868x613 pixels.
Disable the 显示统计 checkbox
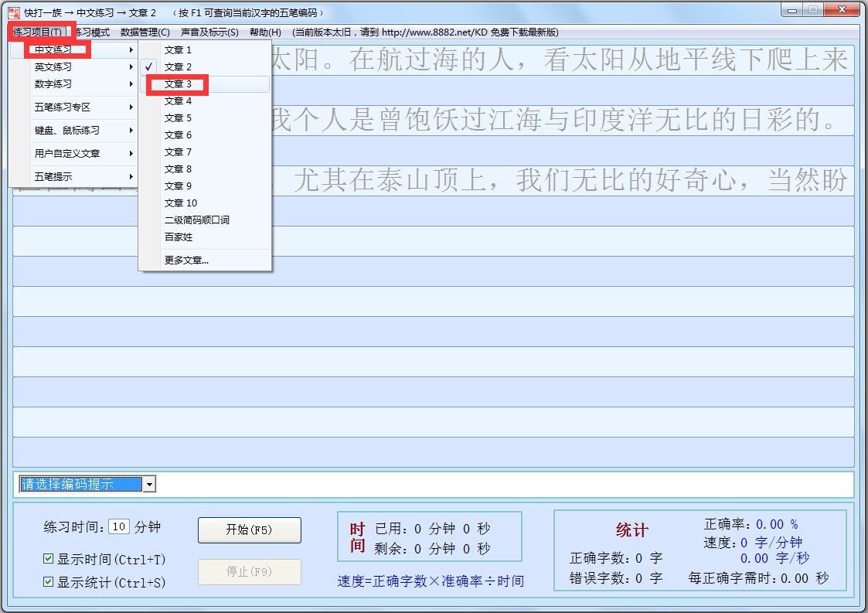(48, 581)
